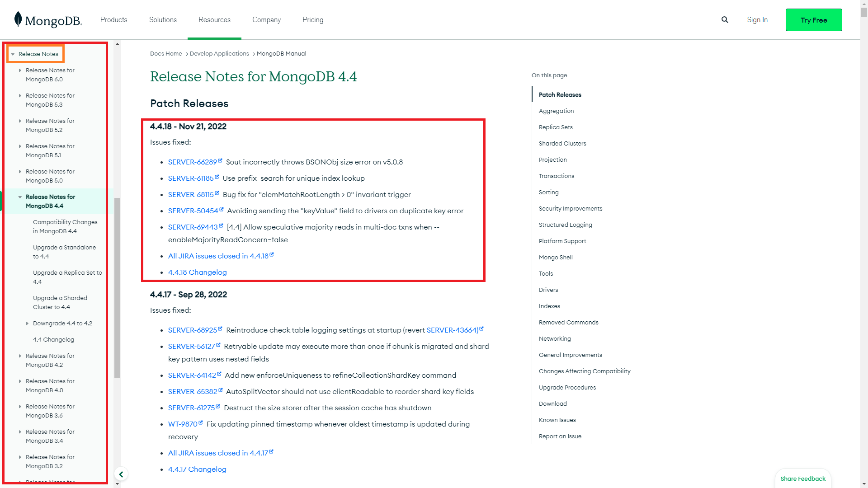This screenshot has height=488, width=868.
Task: Click the Try Free button
Action: click(813, 20)
